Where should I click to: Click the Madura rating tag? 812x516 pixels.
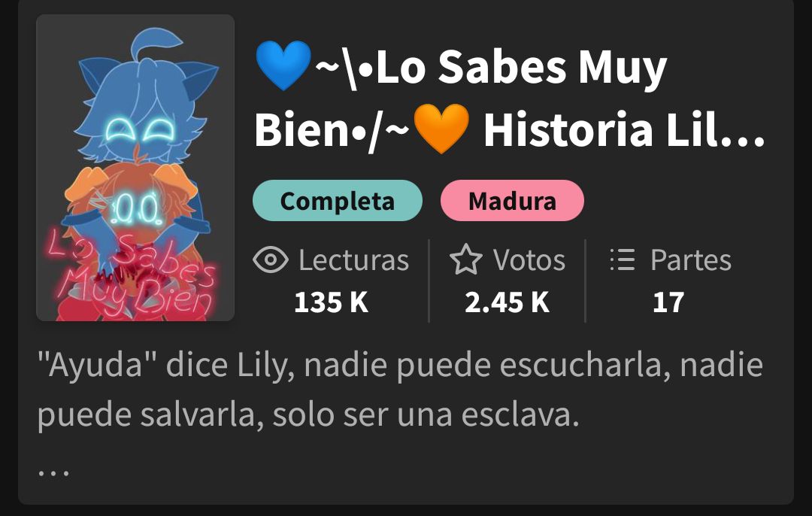512,201
